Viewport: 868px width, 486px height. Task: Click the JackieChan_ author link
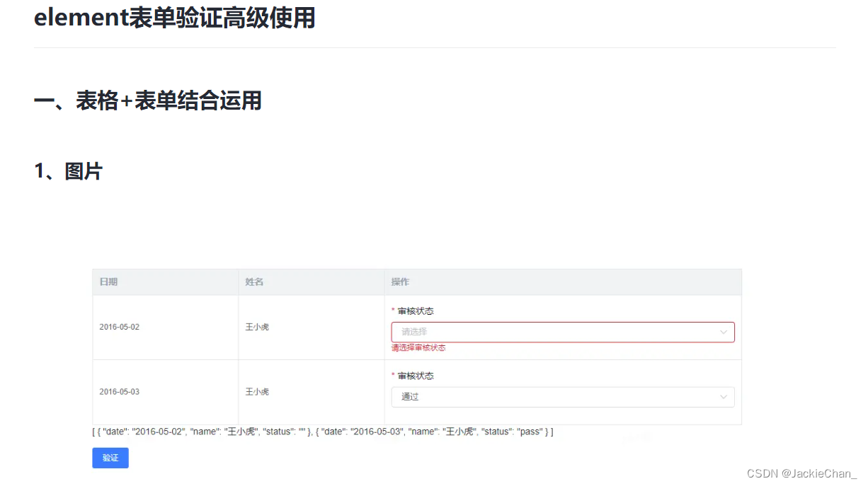[x=813, y=473]
